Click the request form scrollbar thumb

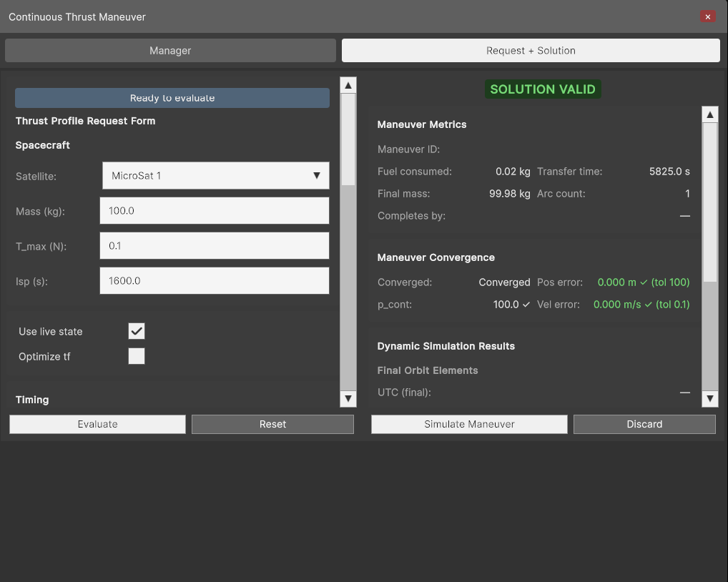tap(348, 139)
